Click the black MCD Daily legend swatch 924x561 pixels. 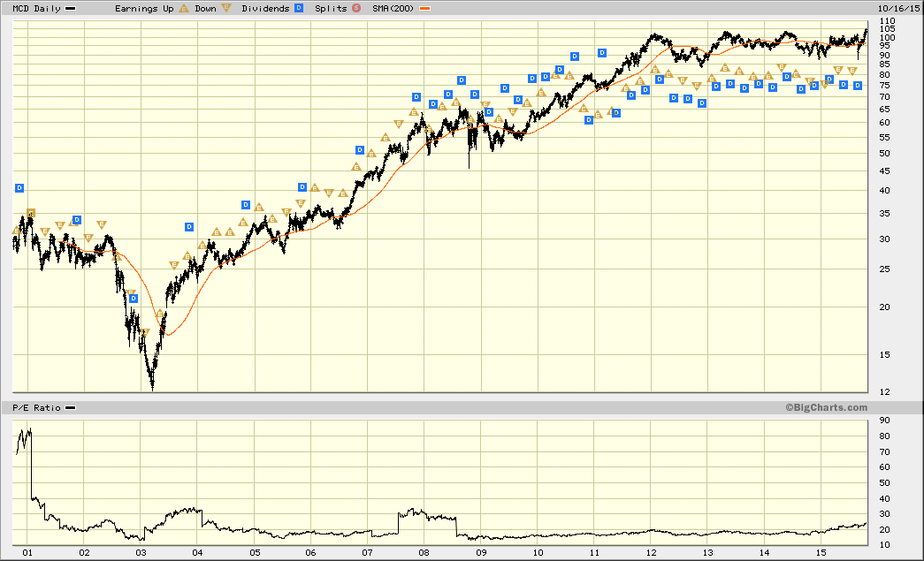[70, 9]
